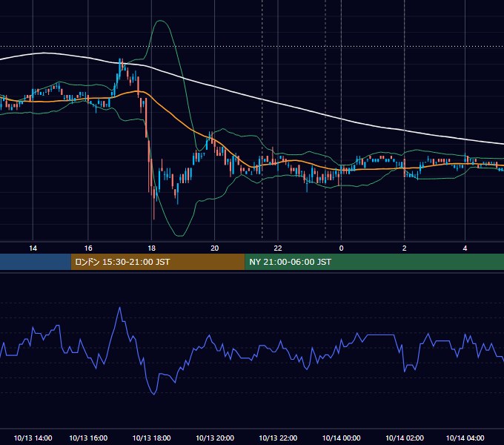Click the 22 hour label on the time axis

click(278, 248)
